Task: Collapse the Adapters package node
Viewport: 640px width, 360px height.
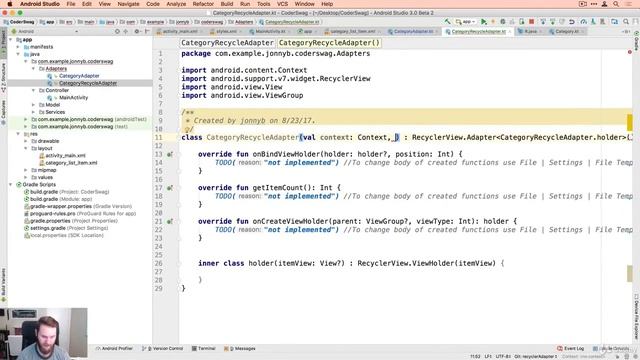Action: pyautogui.click(x=33, y=69)
